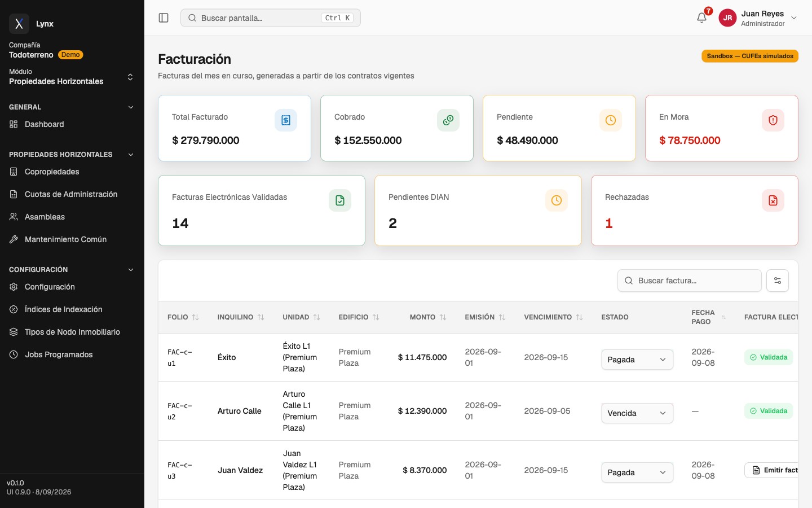The height and width of the screenshot is (508, 812).
Task: Click the En Mora amount $ 78.750.000
Action: point(690,141)
